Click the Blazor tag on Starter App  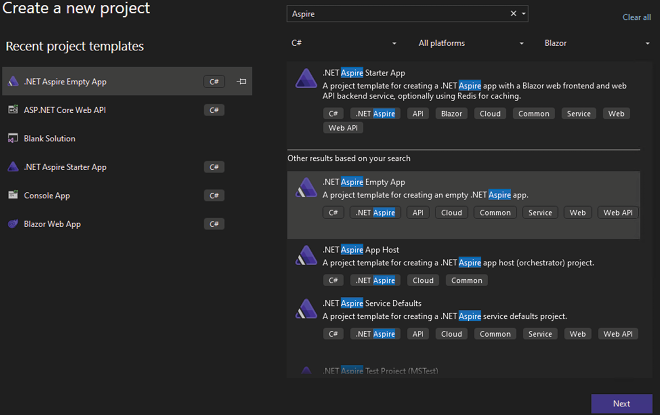(451, 114)
